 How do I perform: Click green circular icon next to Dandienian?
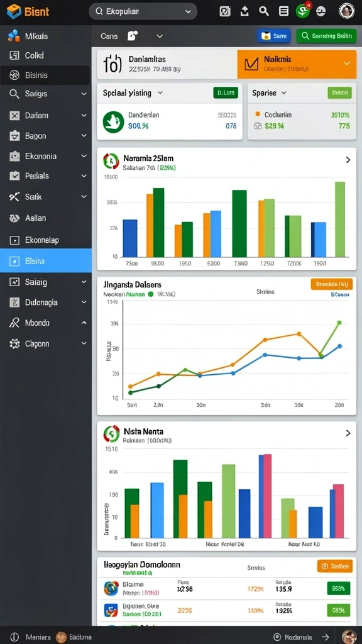pyautogui.click(x=113, y=121)
